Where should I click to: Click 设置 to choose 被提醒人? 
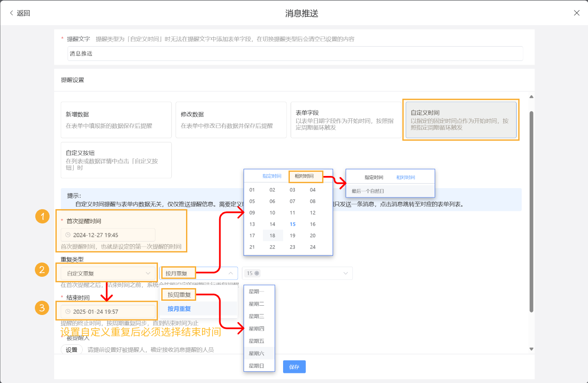pos(71,350)
